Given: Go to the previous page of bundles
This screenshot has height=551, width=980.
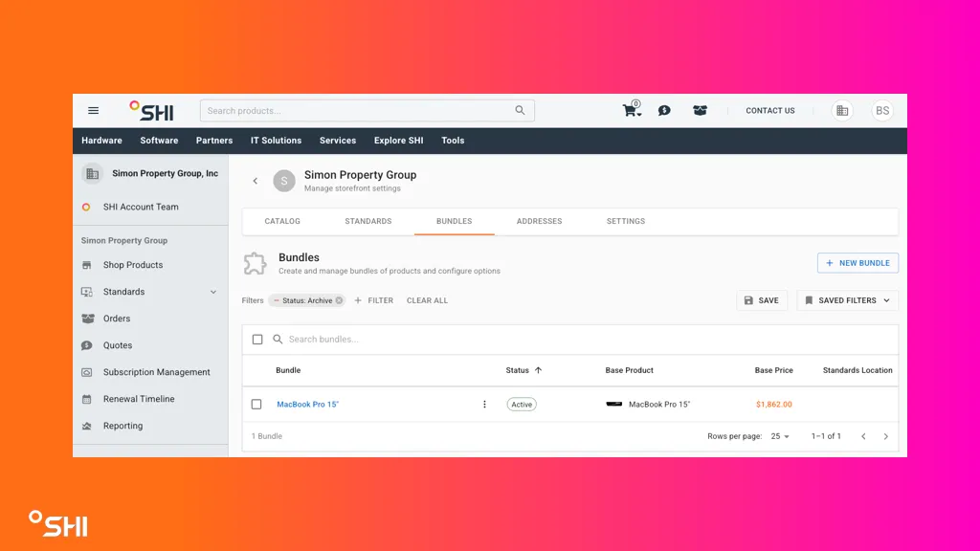Looking at the screenshot, I should [863, 436].
